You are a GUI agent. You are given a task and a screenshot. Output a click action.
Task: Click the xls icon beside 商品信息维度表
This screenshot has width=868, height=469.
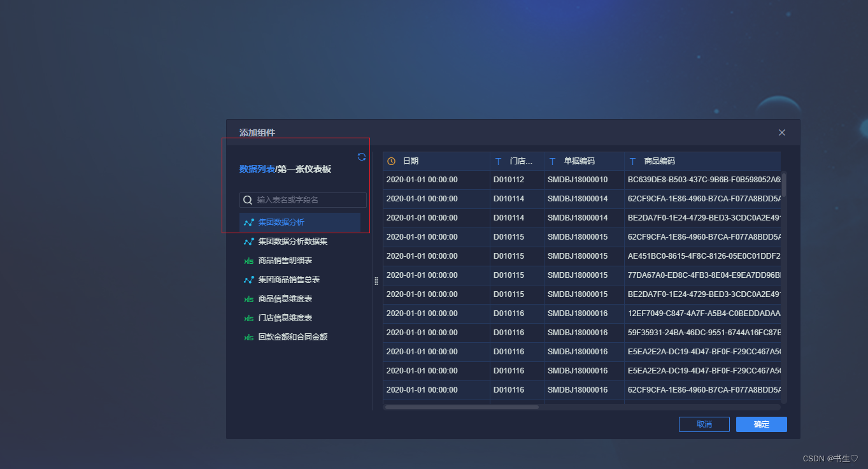pos(249,299)
